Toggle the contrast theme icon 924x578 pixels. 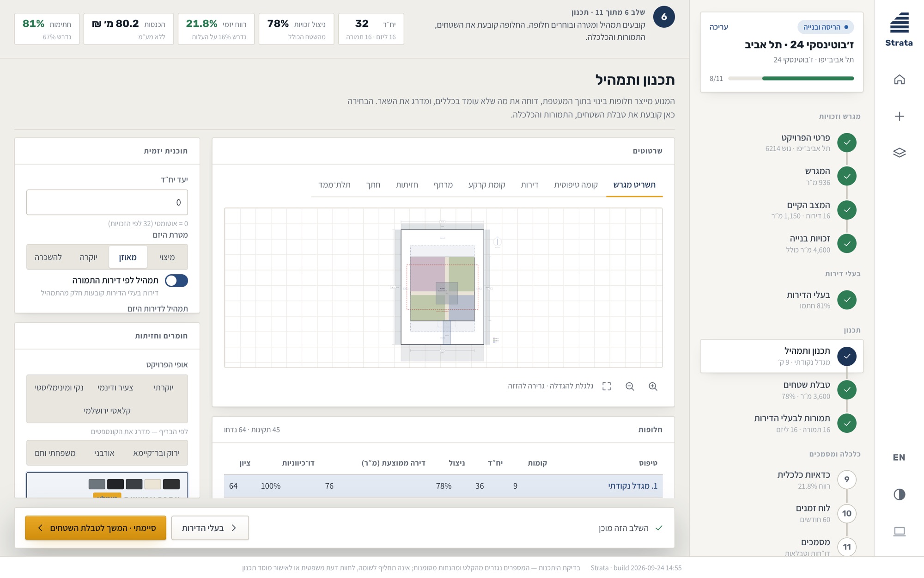click(x=899, y=494)
